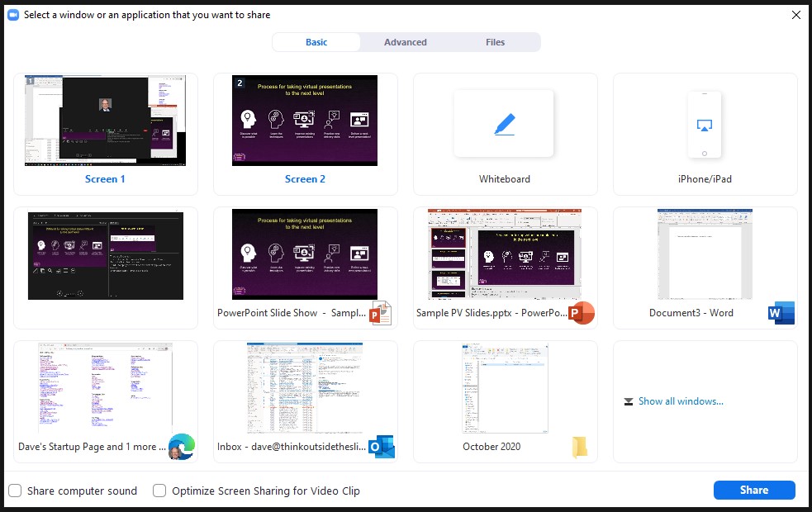Click the Zoom logo in title bar
Viewport: 812px width, 512px height.
coord(13,15)
